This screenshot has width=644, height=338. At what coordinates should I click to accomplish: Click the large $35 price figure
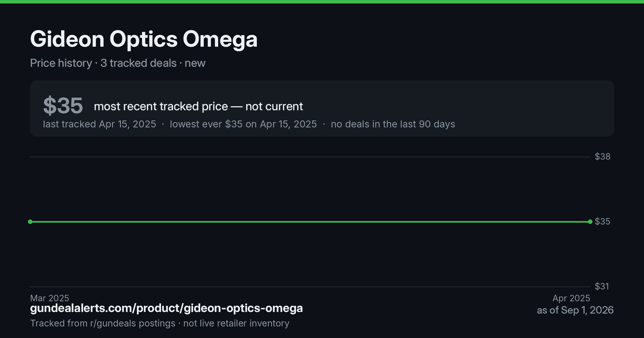(63, 106)
